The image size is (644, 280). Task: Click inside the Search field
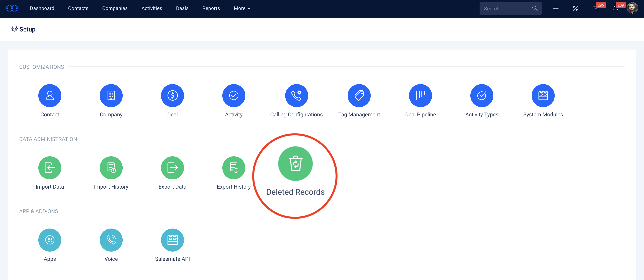(x=505, y=8)
